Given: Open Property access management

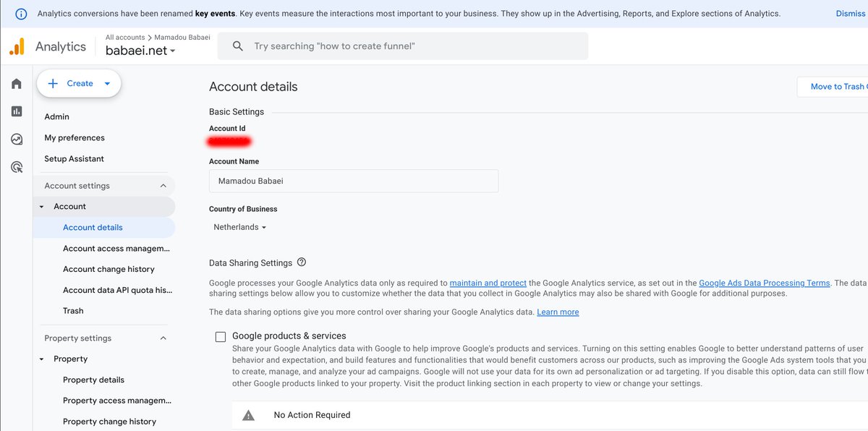Looking at the screenshot, I should tap(117, 401).
